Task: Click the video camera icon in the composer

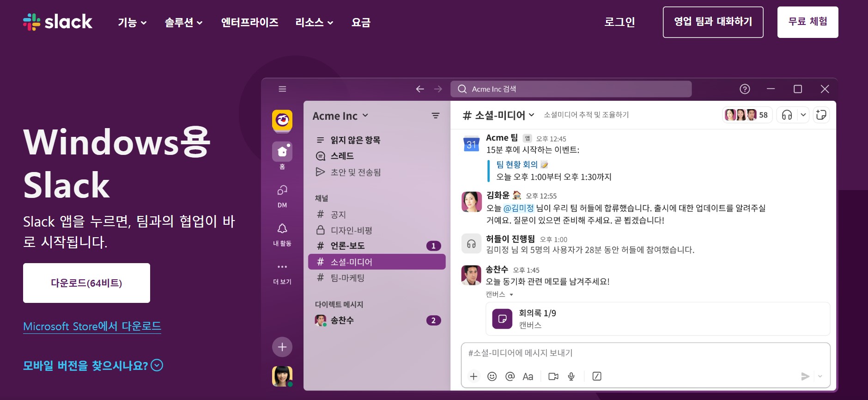Action: (x=553, y=376)
